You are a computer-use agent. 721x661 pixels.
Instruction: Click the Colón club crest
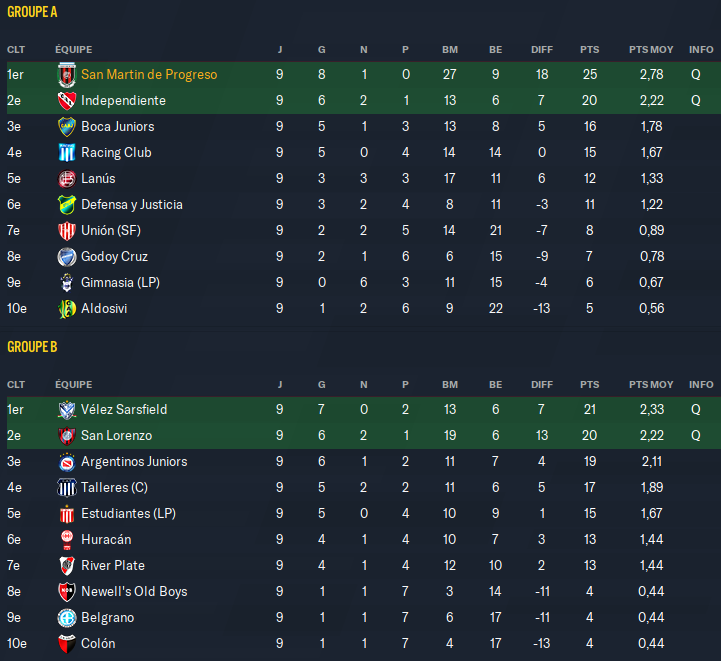pyautogui.click(x=67, y=644)
